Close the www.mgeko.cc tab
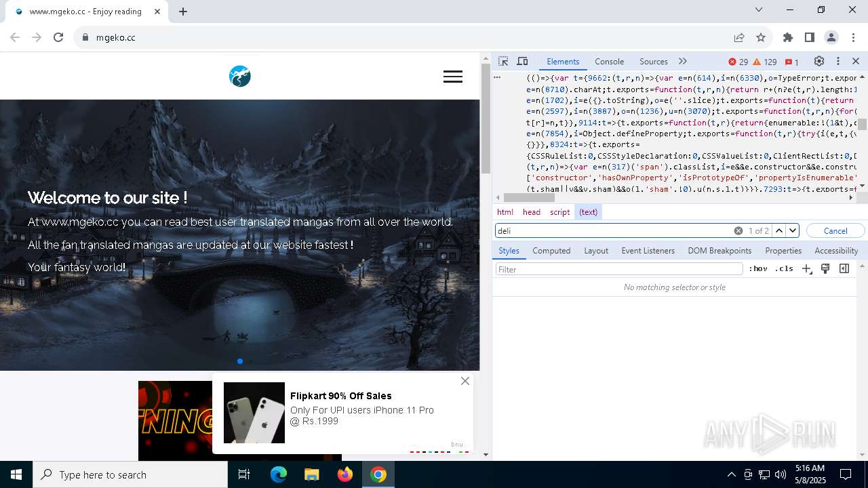Image resolution: width=868 pixels, height=488 pixels. tap(158, 11)
